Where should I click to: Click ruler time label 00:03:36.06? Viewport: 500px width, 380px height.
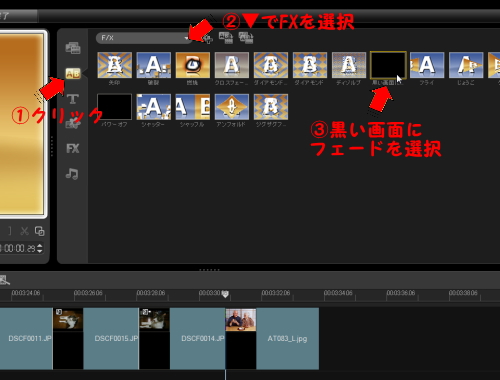click(401, 293)
